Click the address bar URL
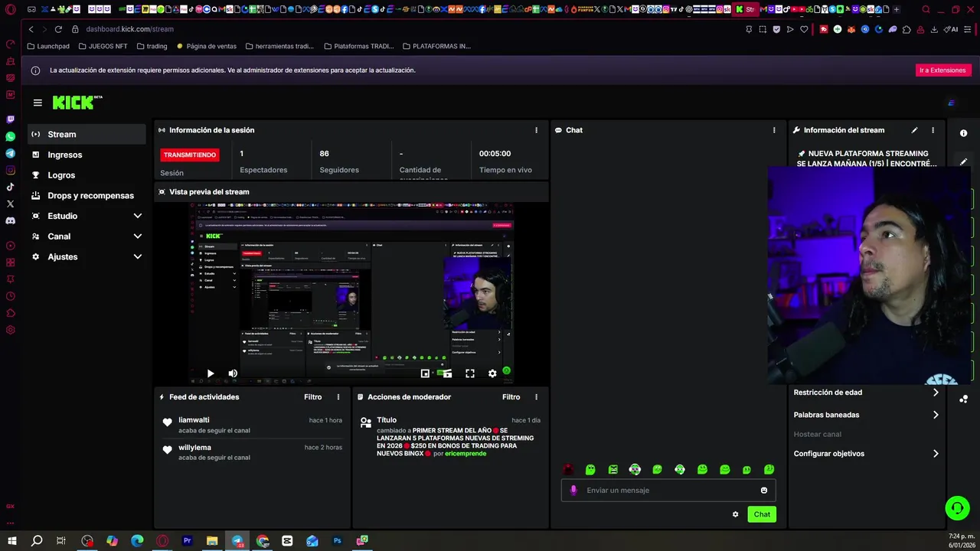The width and height of the screenshot is (980, 551). 130,29
